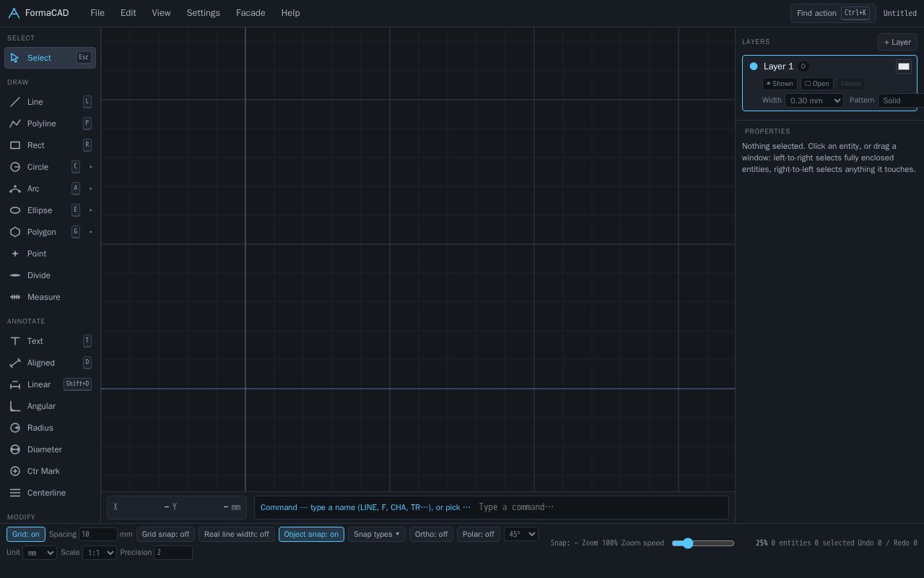The height and width of the screenshot is (578, 924).
Task: Turn on Real line width
Action: click(237, 534)
